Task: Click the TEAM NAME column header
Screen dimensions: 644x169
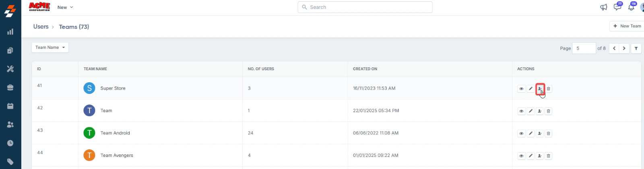Action: (x=95, y=69)
